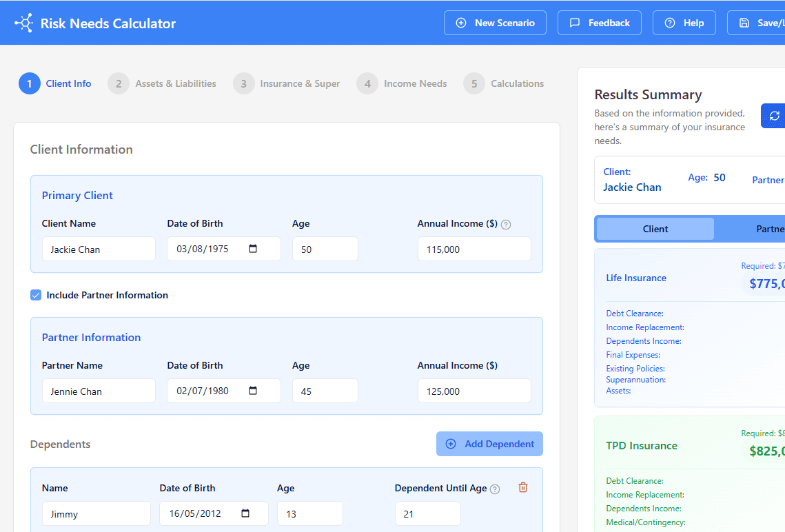This screenshot has width=785, height=532.
Task: Go to step 3 Insurance & Super
Action: coord(287,83)
